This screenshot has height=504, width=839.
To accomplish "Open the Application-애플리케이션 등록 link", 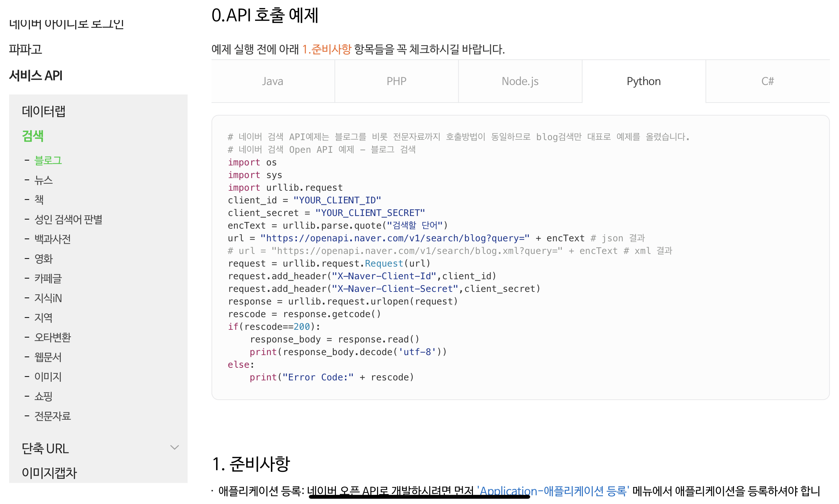I will [x=553, y=490].
